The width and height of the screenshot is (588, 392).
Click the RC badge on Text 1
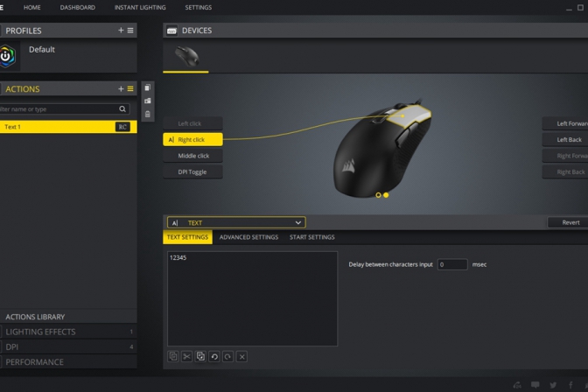click(x=122, y=127)
